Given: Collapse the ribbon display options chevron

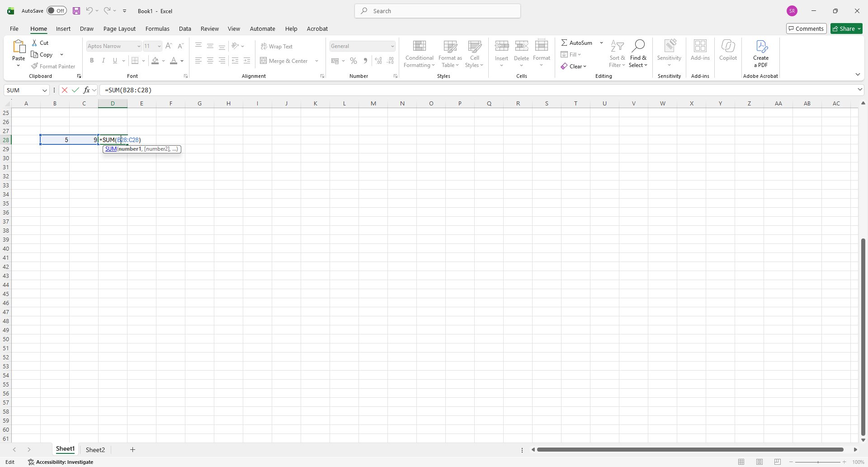Looking at the screenshot, I should 858,75.
